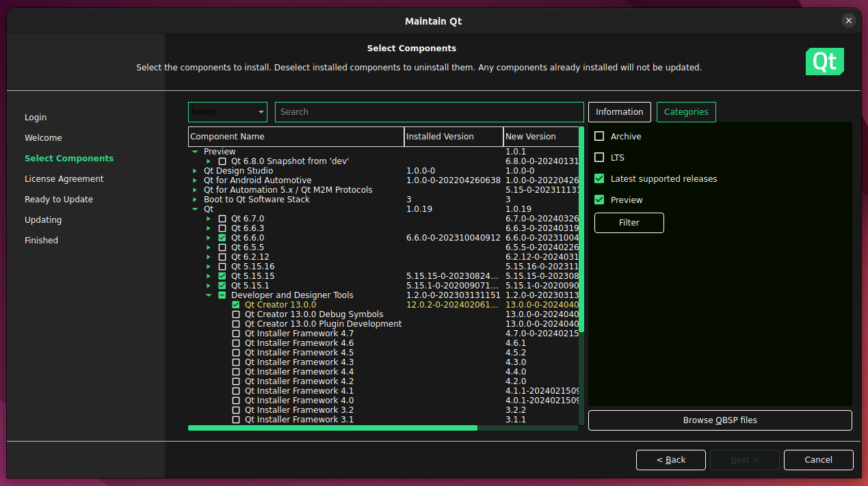Collapse Developer and Designer Tools

(209, 295)
